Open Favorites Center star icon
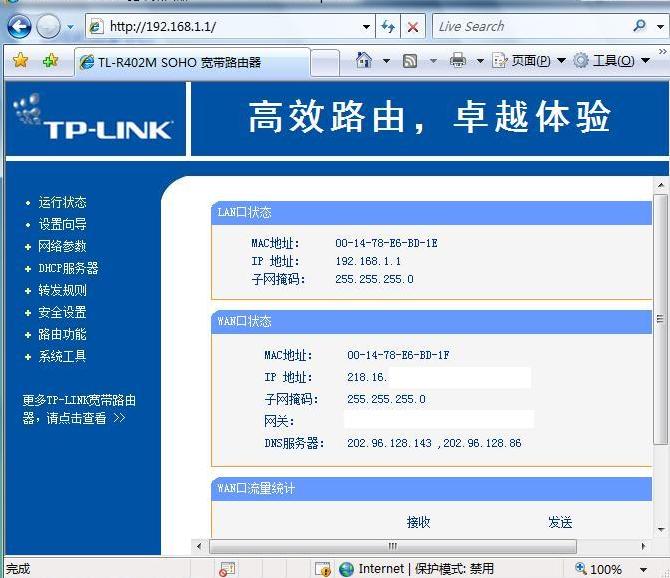Viewport: 670px width, 578px height. click(20, 61)
